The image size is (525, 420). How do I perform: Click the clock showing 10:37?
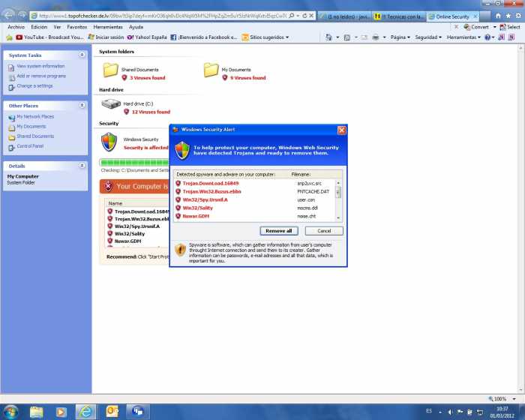pos(502,409)
